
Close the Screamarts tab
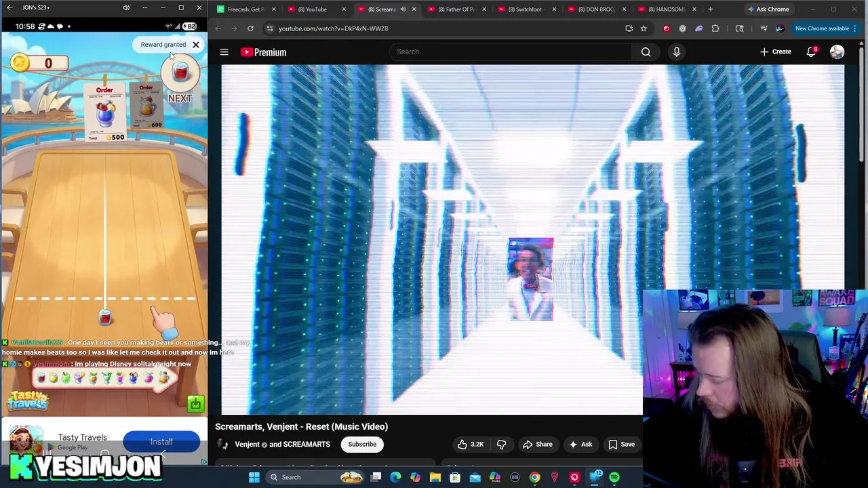414,9
